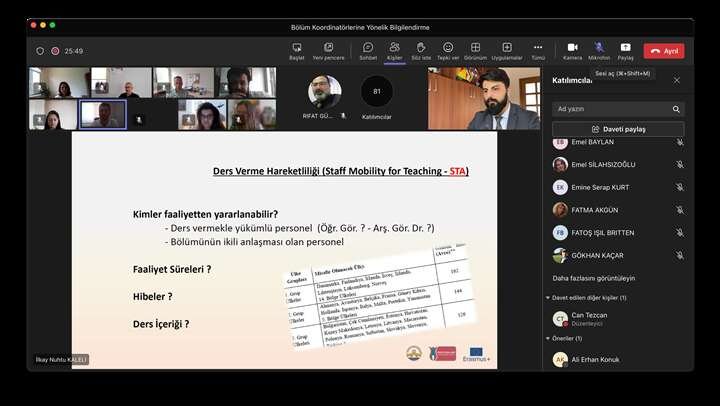Open the Görünüm view options
Screen dimensions: 720x406
coord(475,50)
